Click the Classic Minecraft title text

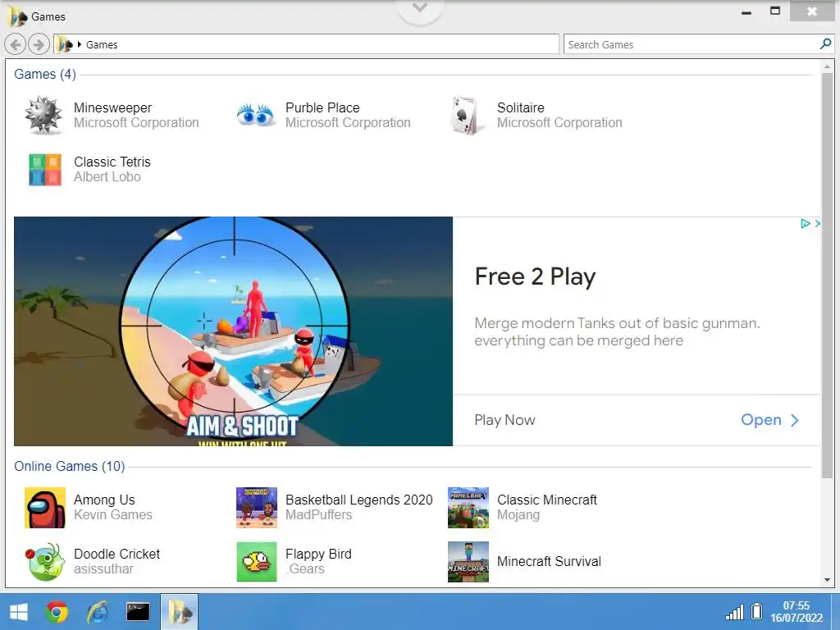tap(546, 500)
